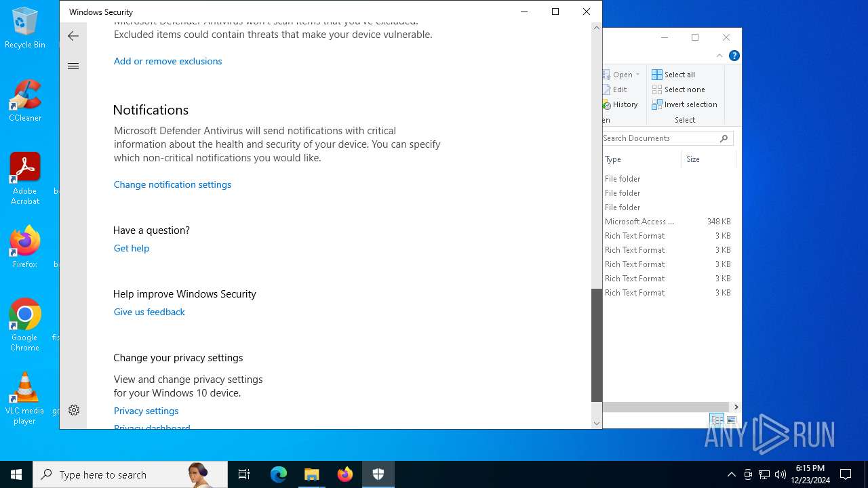The width and height of the screenshot is (868, 488).
Task: Minimize the File Explorer window
Action: (665, 37)
